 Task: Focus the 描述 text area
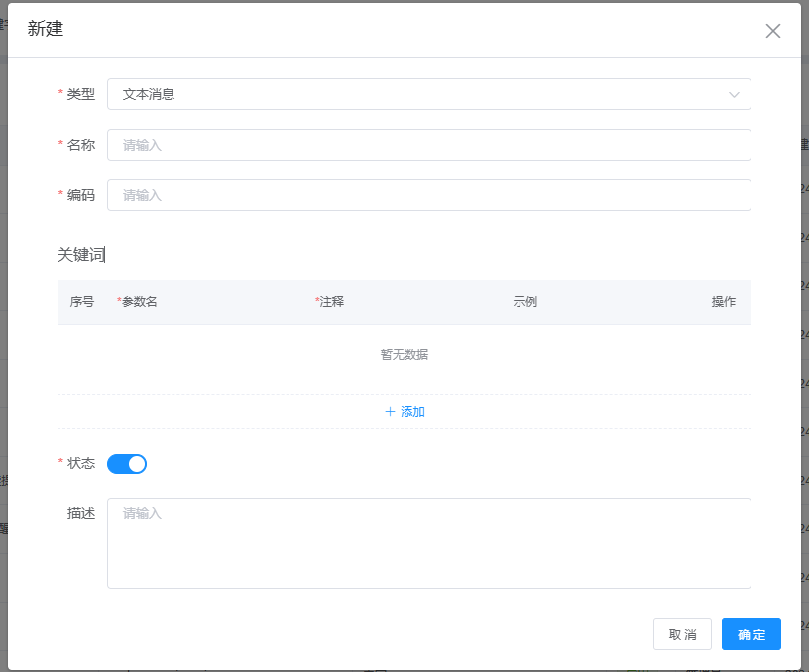pos(428,542)
